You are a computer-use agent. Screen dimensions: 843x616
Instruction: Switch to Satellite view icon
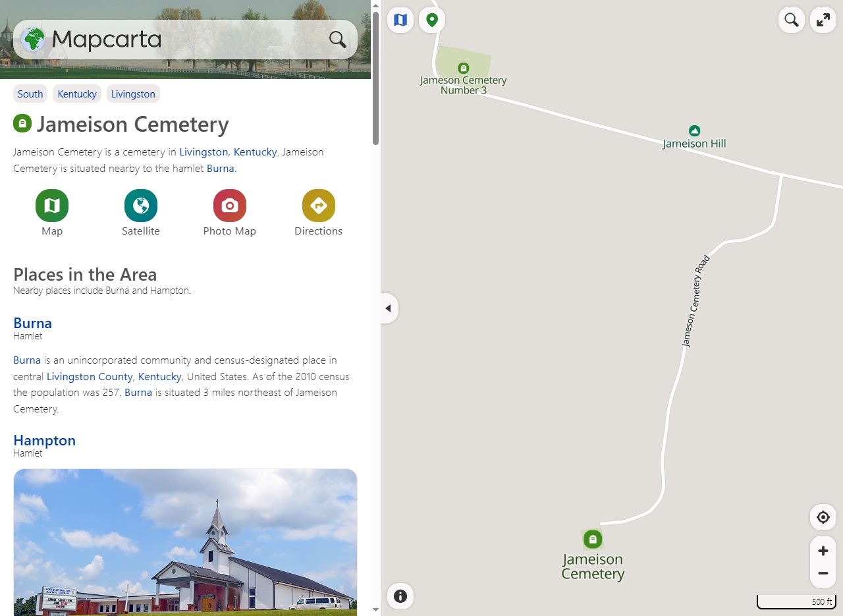pyautogui.click(x=141, y=206)
